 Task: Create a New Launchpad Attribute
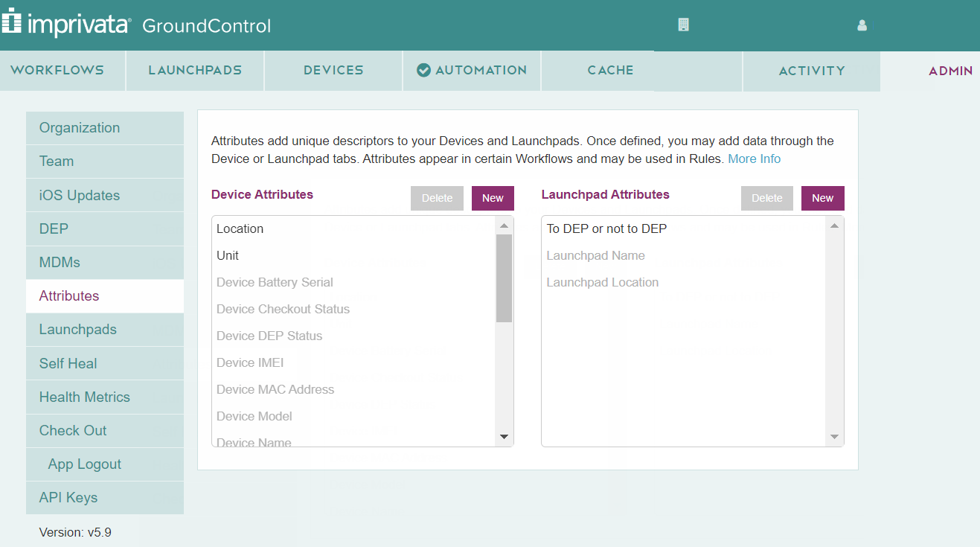(822, 198)
